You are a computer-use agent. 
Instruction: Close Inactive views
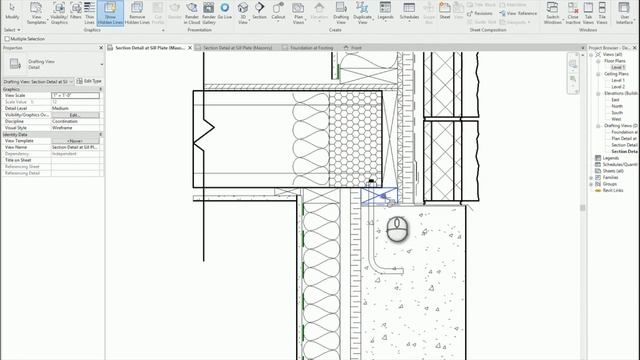click(573, 12)
